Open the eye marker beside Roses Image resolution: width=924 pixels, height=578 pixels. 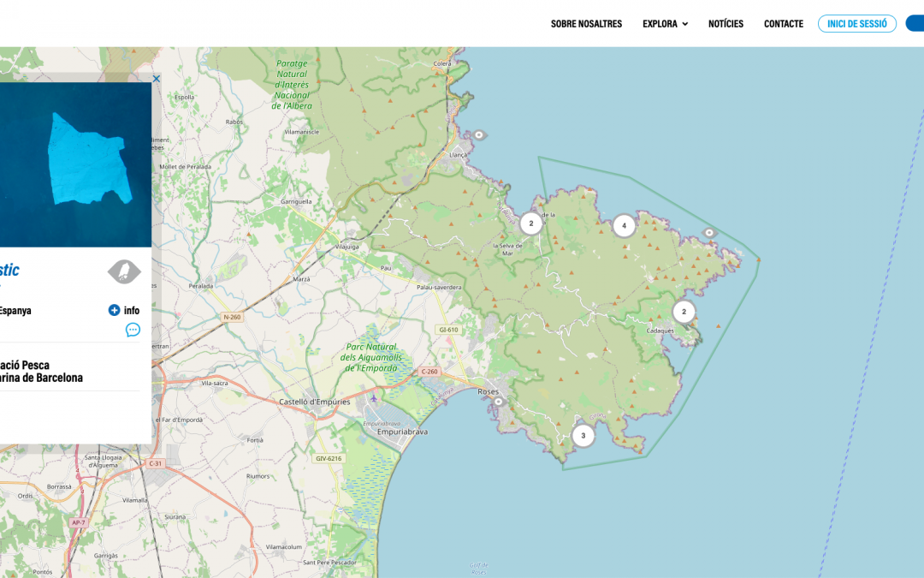click(x=499, y=401)
